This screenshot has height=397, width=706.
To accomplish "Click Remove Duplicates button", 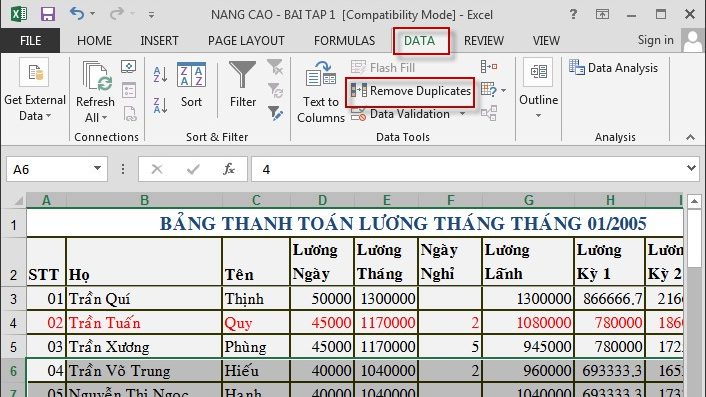I will [x=410, y=91].
